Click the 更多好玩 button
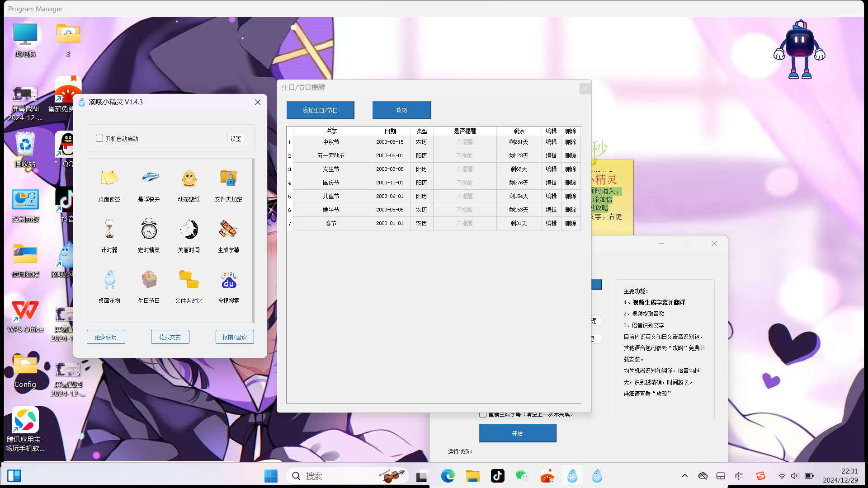 pyautogui.click(x=106, y=337)
